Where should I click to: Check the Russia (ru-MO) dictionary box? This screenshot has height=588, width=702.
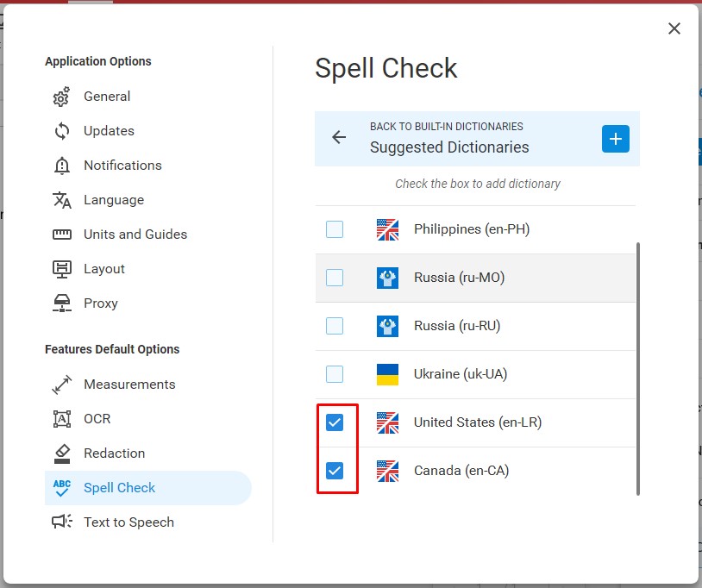[335, 278]
